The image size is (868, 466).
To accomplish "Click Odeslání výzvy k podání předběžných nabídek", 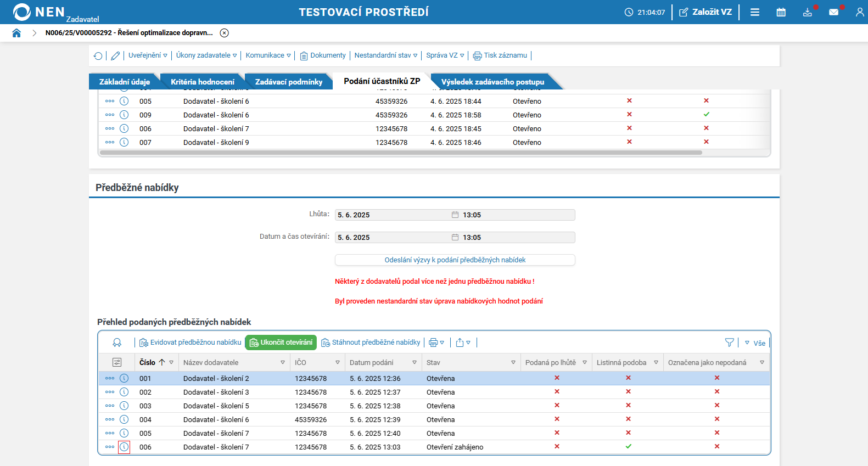I will tap(455, 260).
